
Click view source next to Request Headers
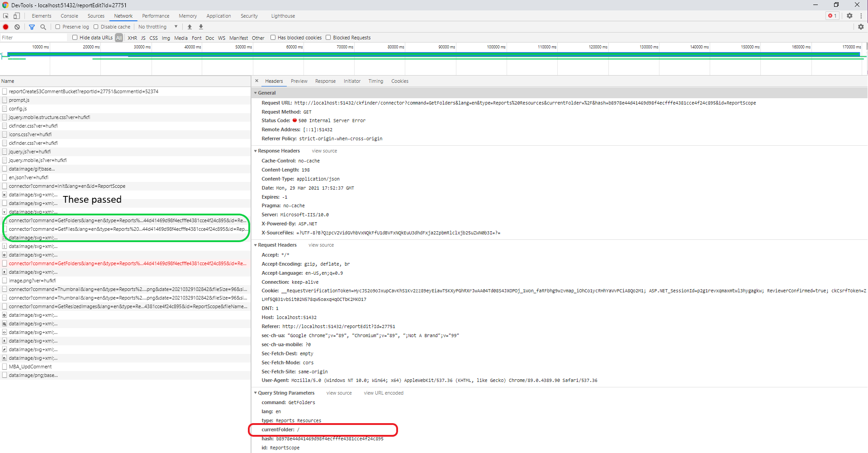[x=321, y=245]
